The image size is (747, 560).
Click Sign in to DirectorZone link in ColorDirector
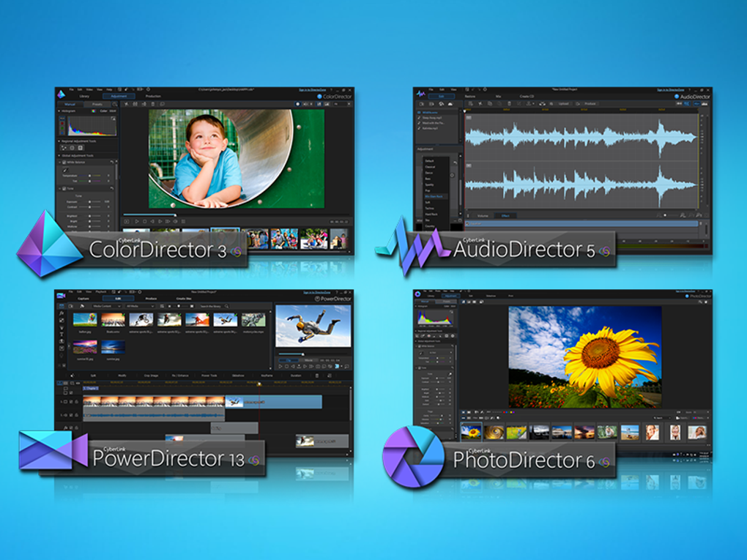(313, 89)
